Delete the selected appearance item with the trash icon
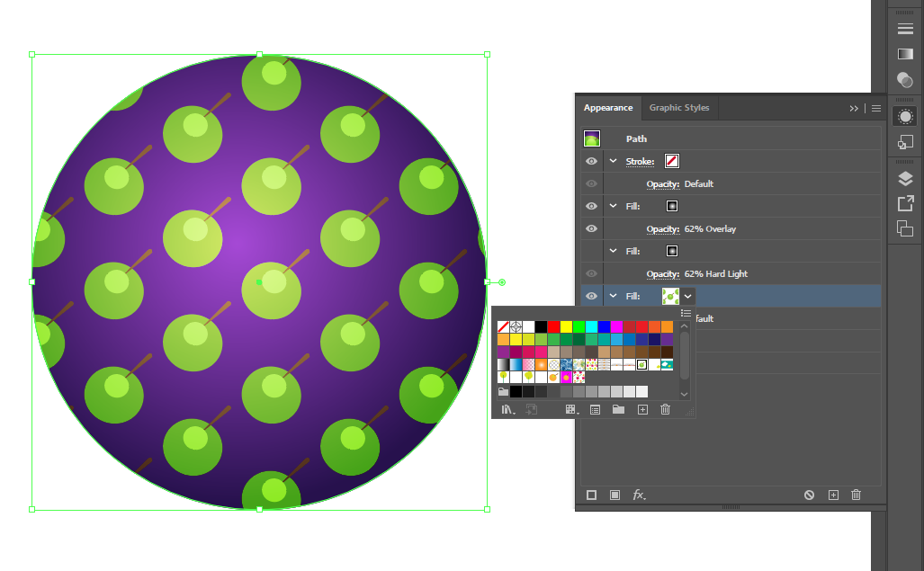Image resolution: width=924 pixels, height=571 pixels. [x=857, y=495]
